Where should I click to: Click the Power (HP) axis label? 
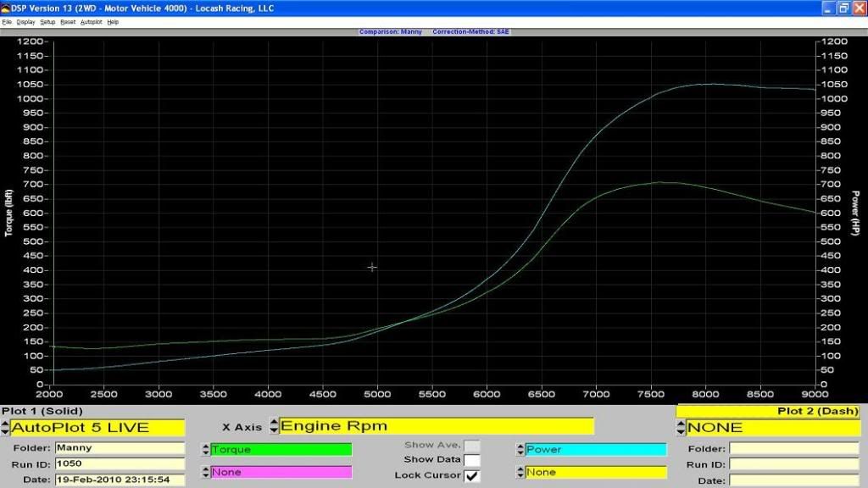855,213
